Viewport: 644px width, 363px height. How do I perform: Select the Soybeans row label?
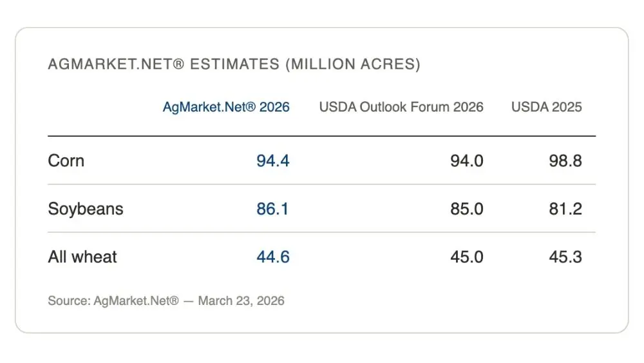pos(86,209)
